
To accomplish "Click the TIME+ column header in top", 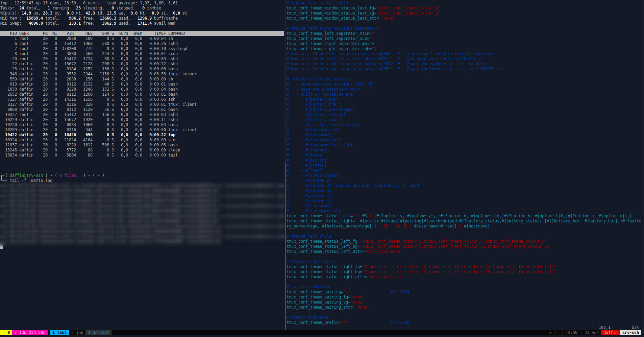I will pos(160,33).
